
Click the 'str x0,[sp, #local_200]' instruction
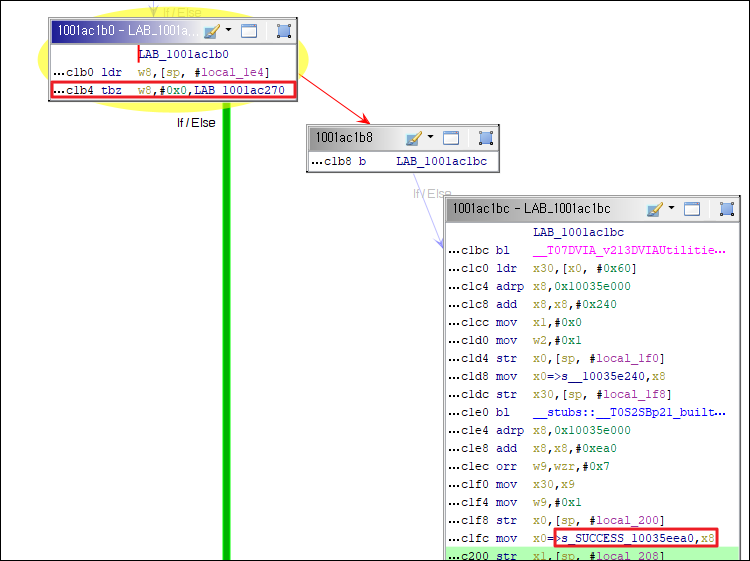point(556,520)
